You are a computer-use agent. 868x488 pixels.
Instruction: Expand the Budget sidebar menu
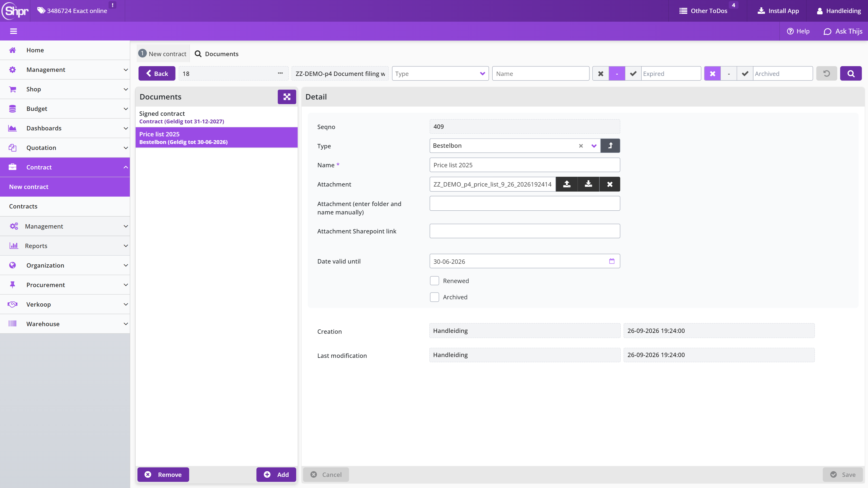pos(65,109)
